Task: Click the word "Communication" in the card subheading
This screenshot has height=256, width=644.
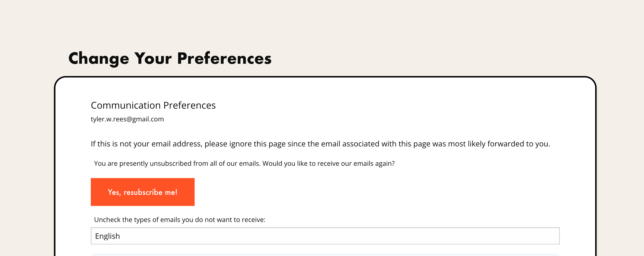Action: [126, 105]
